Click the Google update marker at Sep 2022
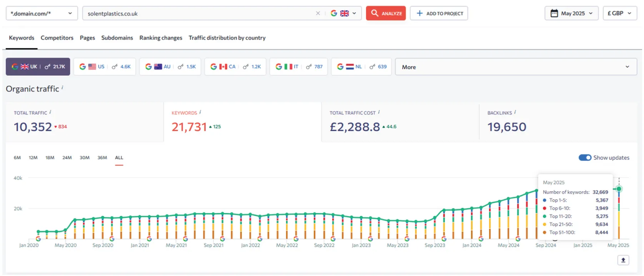 (333, 239)
